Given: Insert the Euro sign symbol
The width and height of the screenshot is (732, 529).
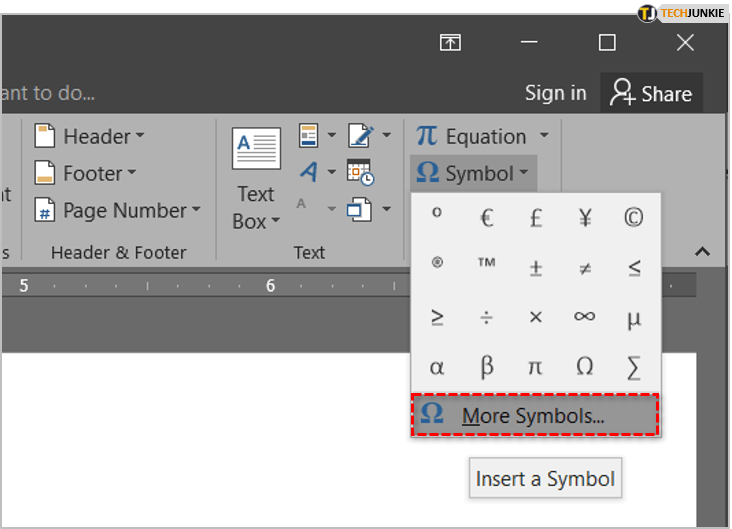Looking at the screenshot, I should click(487, 217).
